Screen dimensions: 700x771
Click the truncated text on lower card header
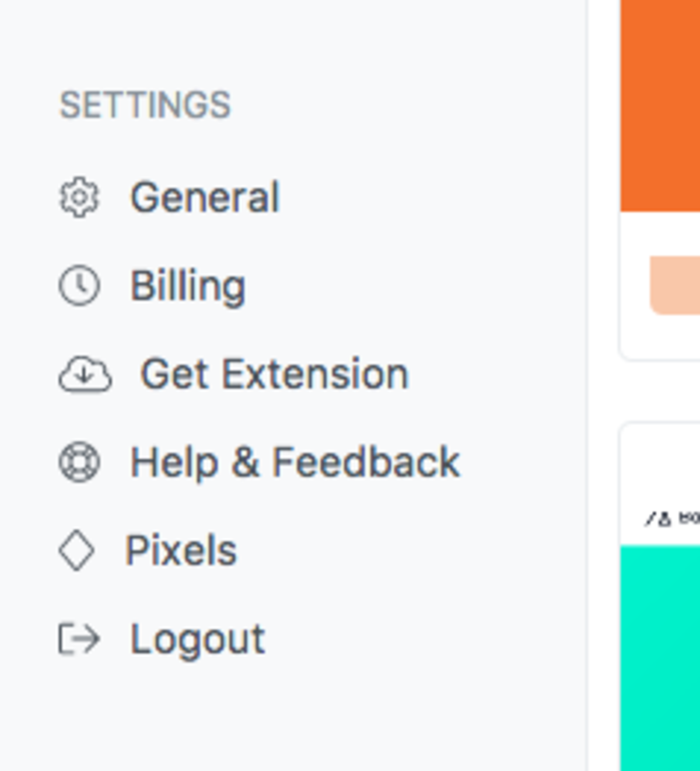tap(689, 518)
